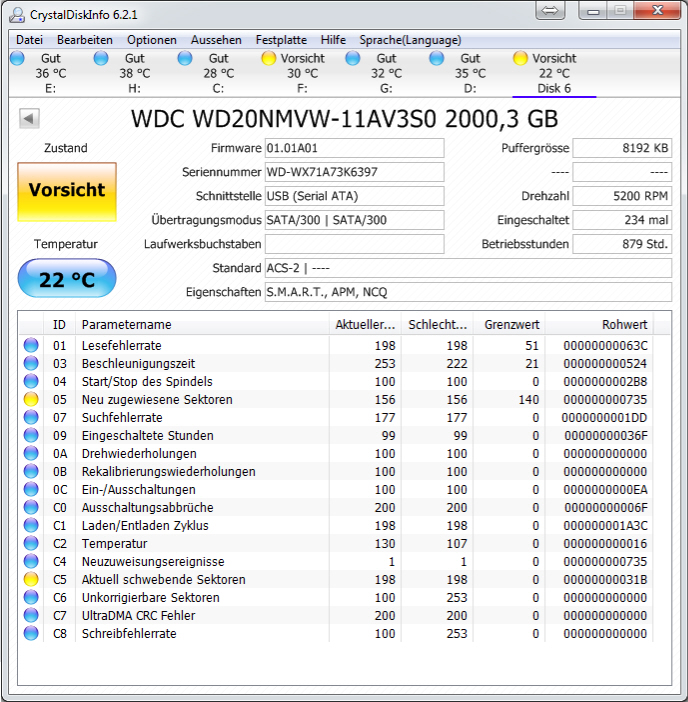Click the Drehzahl value 5200 RPM

[622, 196]
